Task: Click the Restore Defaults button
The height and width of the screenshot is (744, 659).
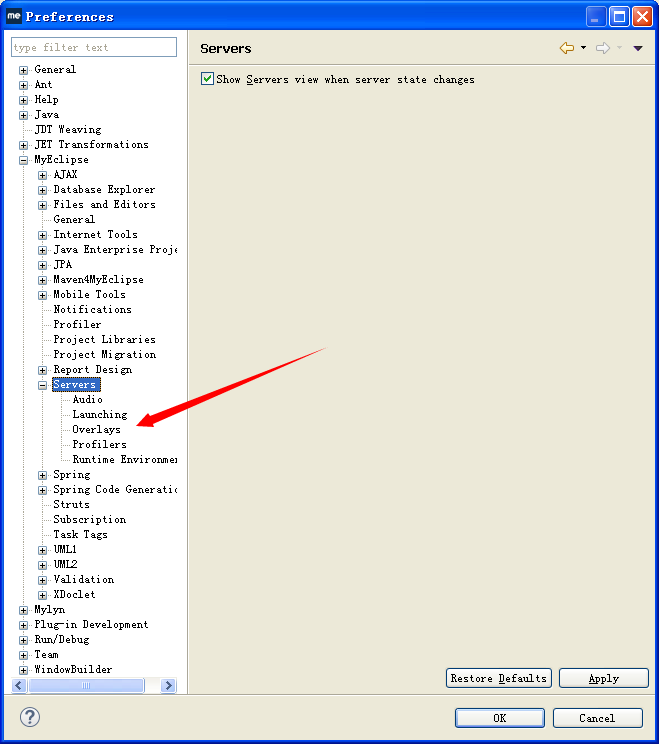Action: [499, 678]
